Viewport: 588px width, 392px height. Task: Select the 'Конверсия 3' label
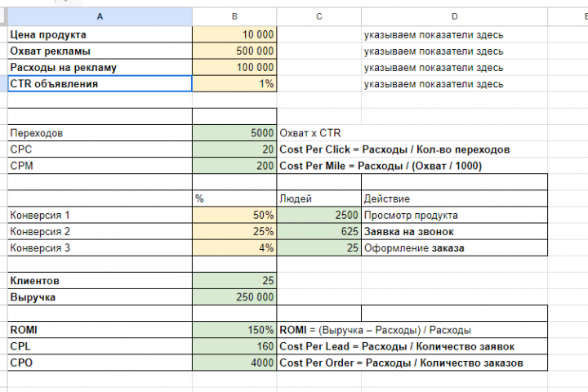coord(100,247)
